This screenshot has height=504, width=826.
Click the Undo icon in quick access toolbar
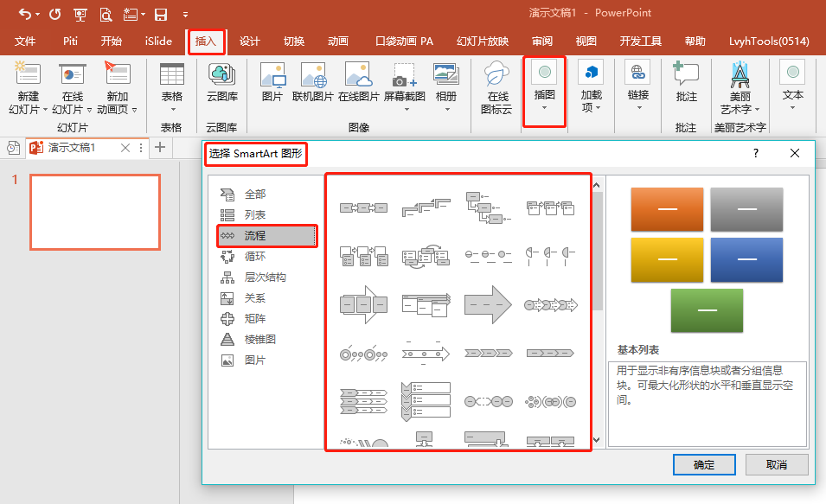pos(25,14)
